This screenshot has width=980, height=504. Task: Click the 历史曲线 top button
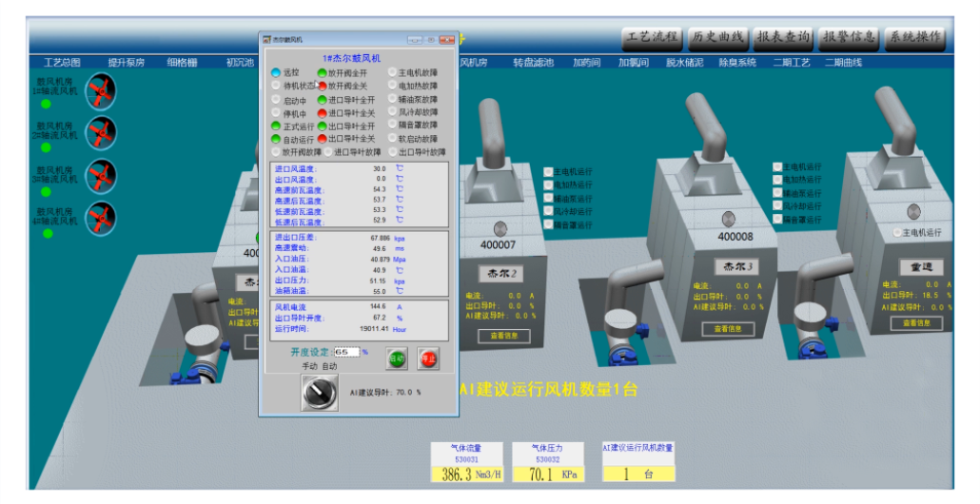click(x=717, y=37)
